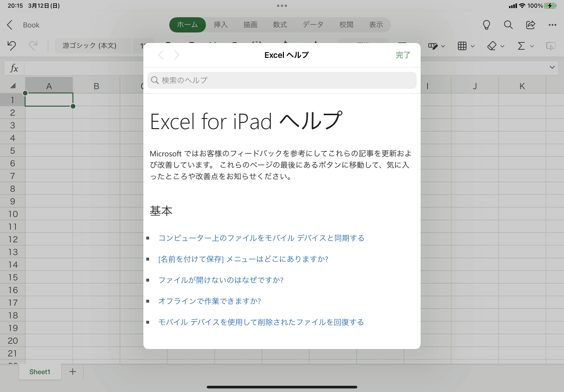Click the select-all triangle corner
Image resolution: width=564 pixels, height=392 pixels.
(x=13, y=86)
